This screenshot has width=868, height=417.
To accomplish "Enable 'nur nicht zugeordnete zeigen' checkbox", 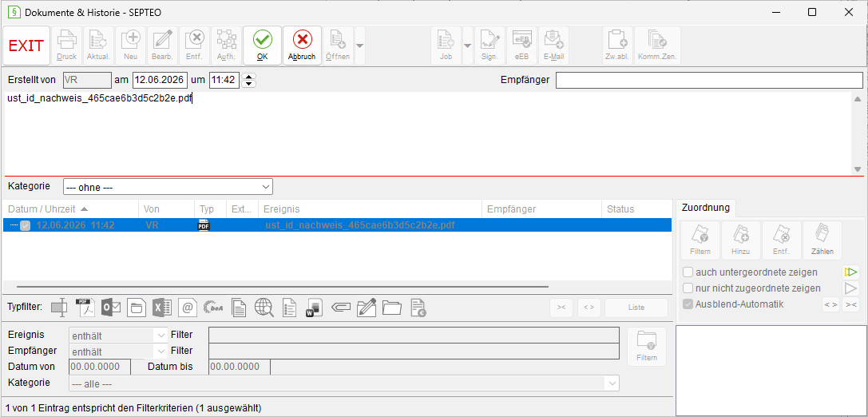I will click(x=688, y=288).
